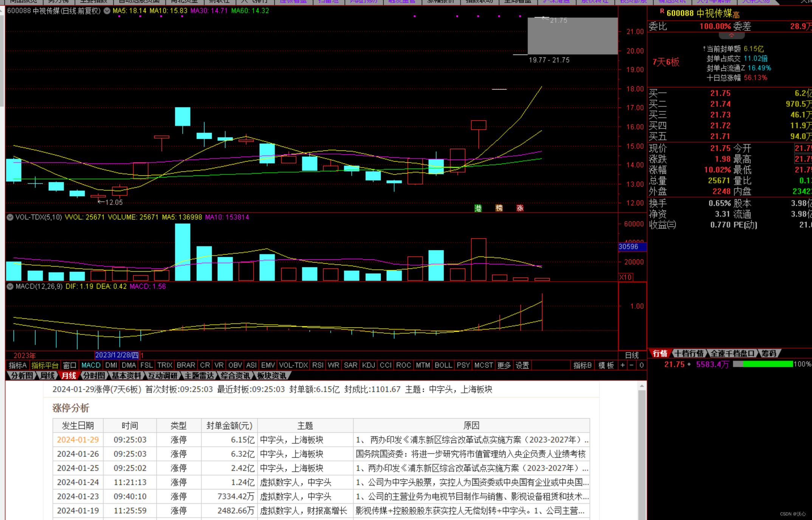Select the MCST indicator
The height and width of the screenshot is (520, 812).
tap(484, 365)
